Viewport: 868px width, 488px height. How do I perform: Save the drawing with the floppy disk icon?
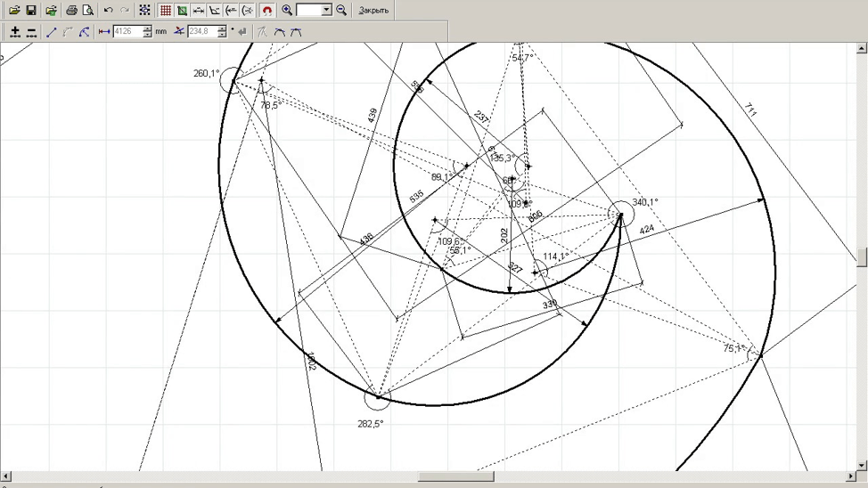(31, 11)
